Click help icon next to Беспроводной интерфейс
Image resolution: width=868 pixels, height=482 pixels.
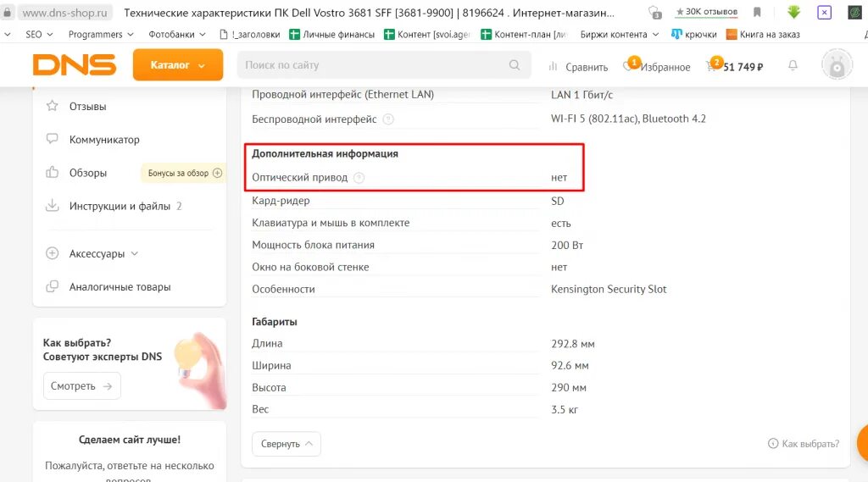coord(388,119)
